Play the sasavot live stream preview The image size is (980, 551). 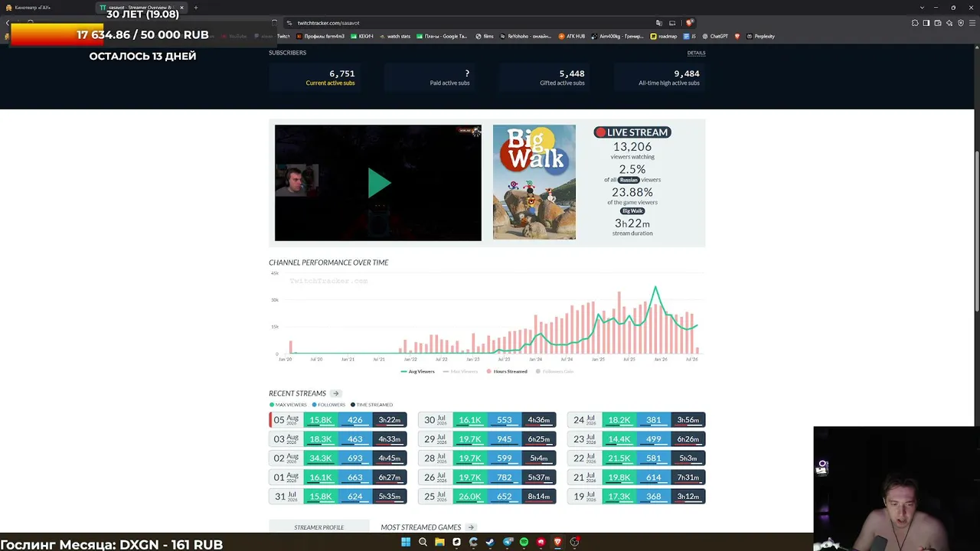coord(378,183)
